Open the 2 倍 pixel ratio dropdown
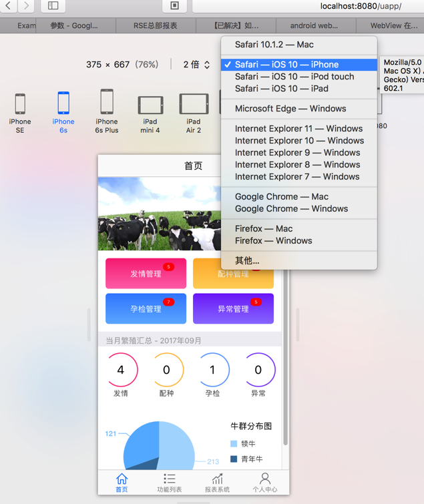The height and width of the screenshot is (504, 424). [x=196, y=65]
